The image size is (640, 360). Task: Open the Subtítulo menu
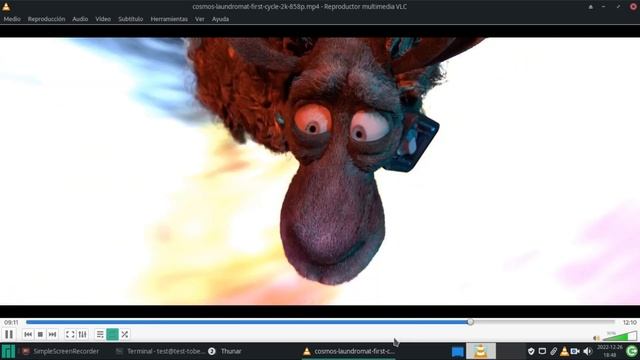(131, 19)
